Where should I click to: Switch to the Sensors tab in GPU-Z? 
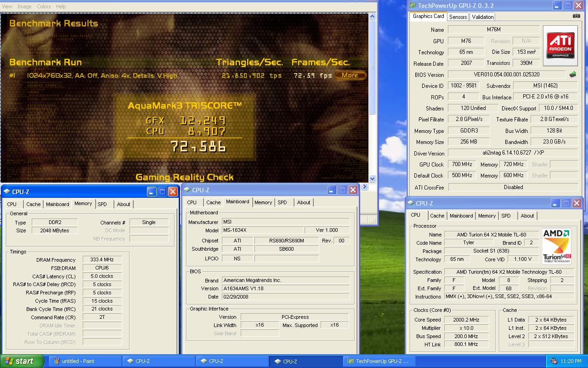[458, 17]
